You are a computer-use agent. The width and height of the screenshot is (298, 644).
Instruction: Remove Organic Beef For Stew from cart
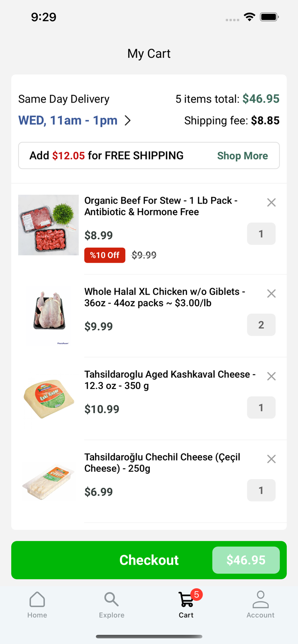tap(271, 202)
